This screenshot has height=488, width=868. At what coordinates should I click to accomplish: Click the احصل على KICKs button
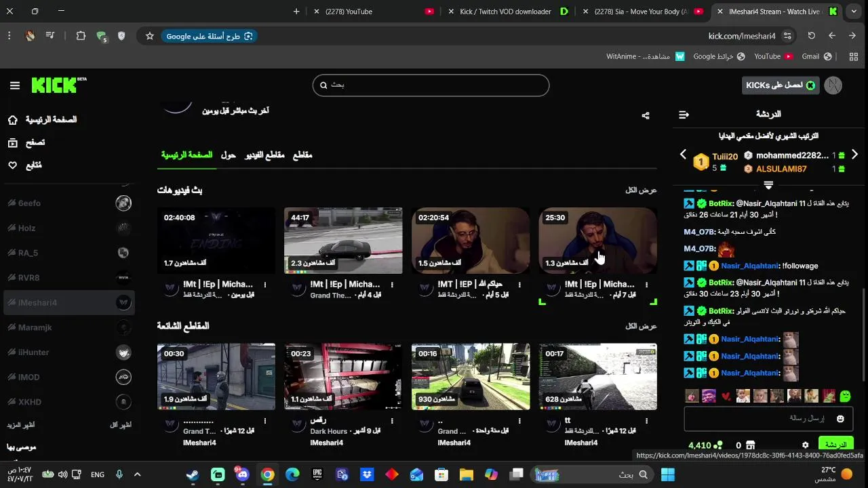(781, 85)
